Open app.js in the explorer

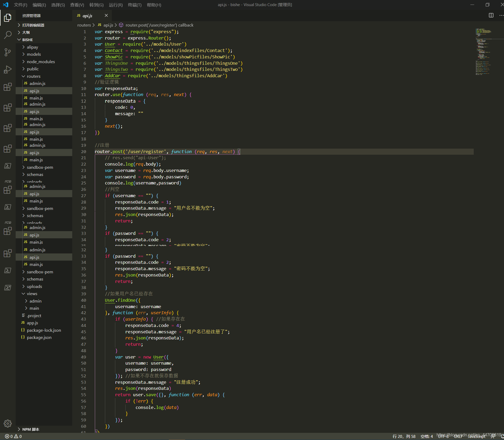[44, 323]
